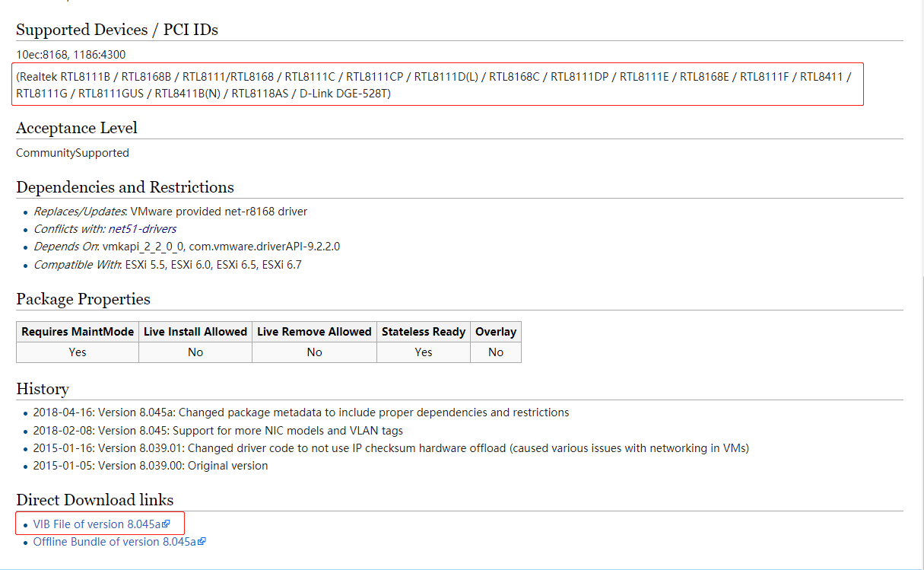Click the Direct Download links heading

[x=95, y=500]
